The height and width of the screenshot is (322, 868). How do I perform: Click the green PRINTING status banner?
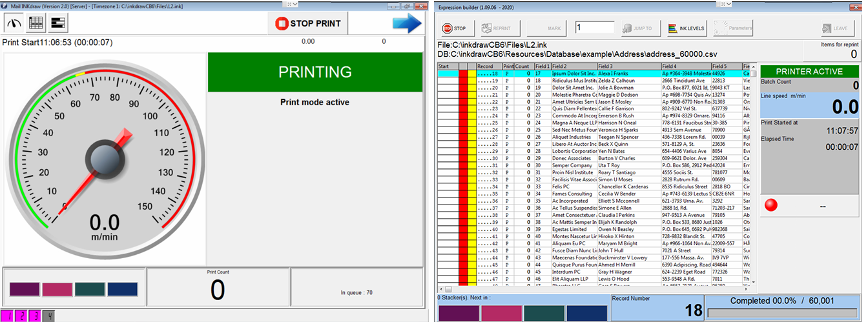(315, 72)
